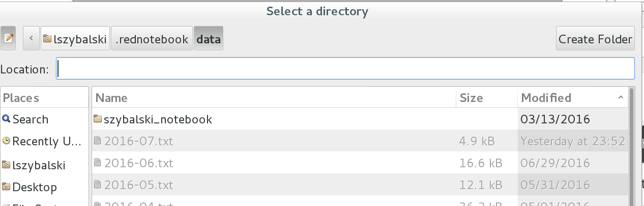The width and height of the screenshot is (644, 206).
Task: Click the back arrow in path bar
Action: click(x=32, y=39)
